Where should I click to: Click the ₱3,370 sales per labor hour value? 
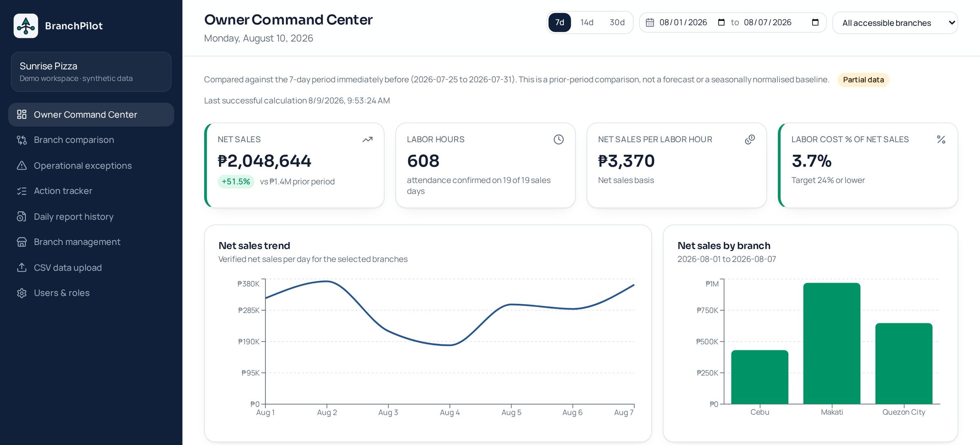click(626, 161)
